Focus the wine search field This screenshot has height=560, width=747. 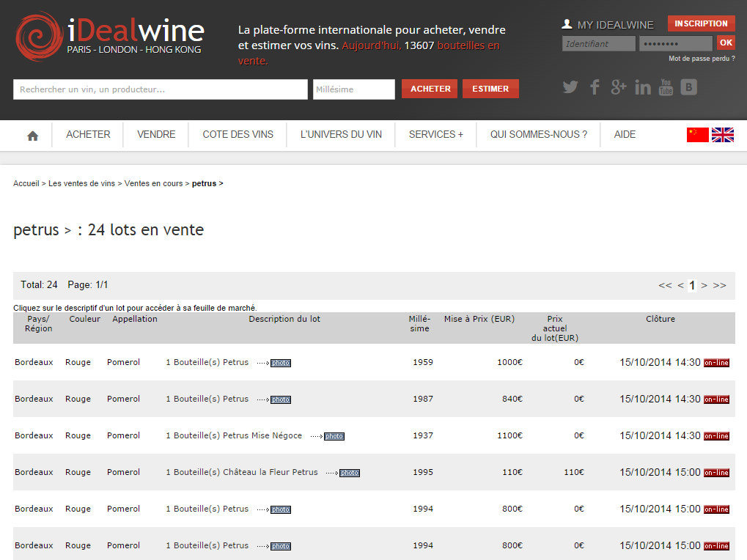(x=161, y=89)
